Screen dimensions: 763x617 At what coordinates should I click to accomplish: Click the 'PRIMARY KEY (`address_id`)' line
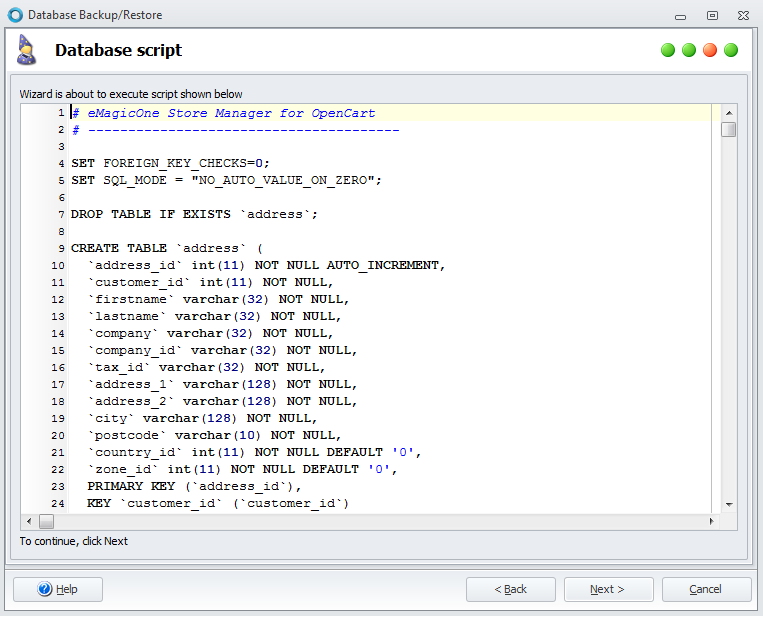(194, 486)
